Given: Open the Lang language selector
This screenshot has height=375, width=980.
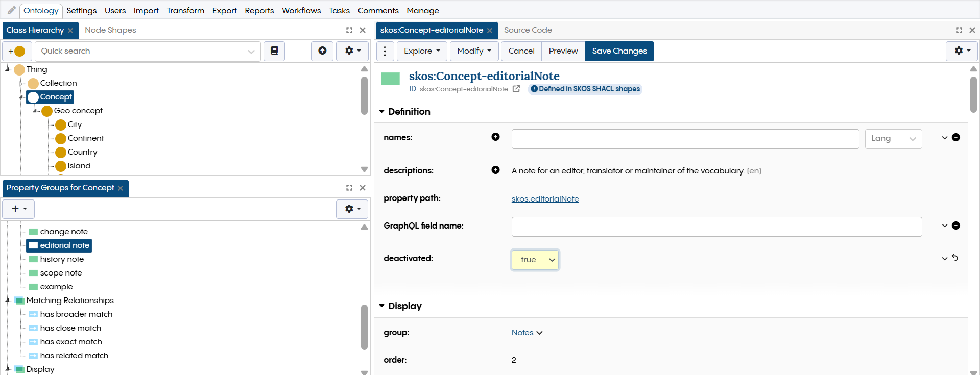Looking at the screenshot, I should (893, 139).
